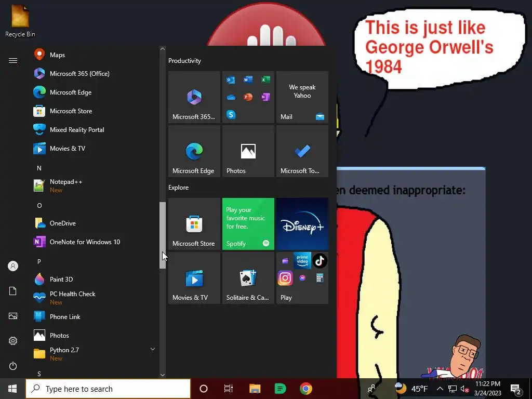
Task: Open the Office apps folder tile
Action: (248, 97)
